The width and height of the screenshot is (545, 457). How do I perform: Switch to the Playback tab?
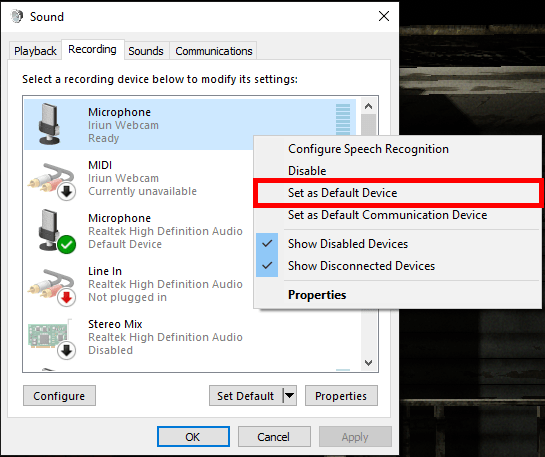click(35, 51)
